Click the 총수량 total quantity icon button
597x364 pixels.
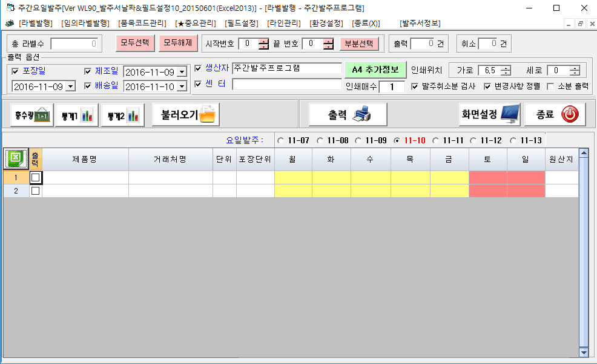point(32,114)
